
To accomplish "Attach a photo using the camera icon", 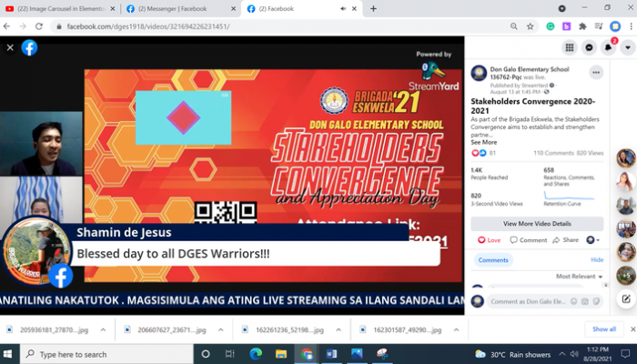I will [x=585, y=301].
